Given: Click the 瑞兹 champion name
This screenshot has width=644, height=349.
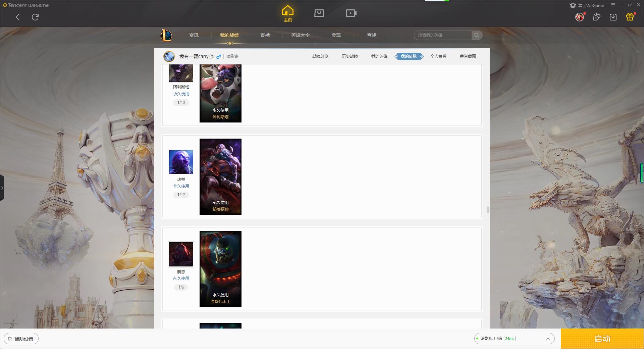Looking at the screenshot, I should [x=181, y=180].
